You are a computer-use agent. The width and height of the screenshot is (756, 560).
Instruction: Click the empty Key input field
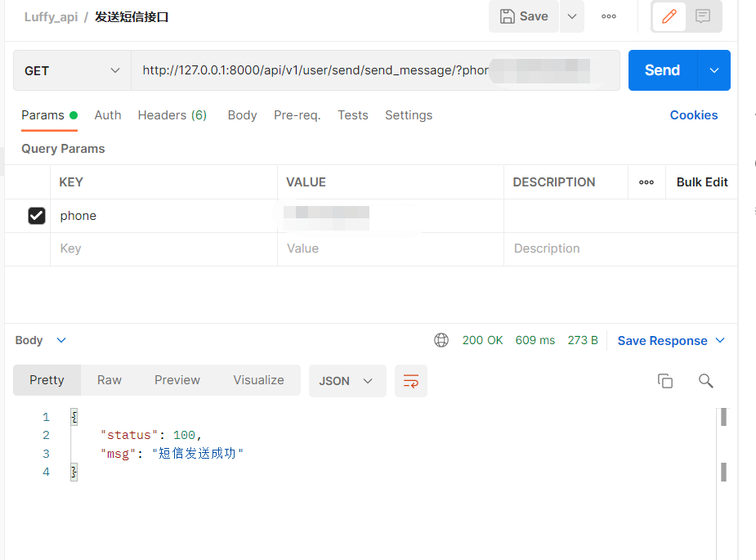163,249
